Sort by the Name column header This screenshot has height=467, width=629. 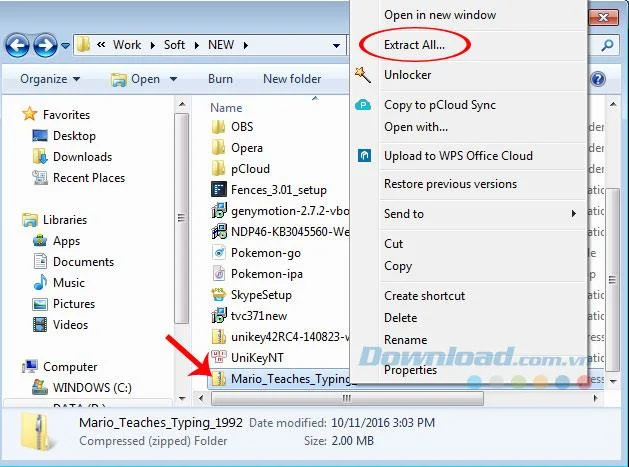tap(226, 108)
